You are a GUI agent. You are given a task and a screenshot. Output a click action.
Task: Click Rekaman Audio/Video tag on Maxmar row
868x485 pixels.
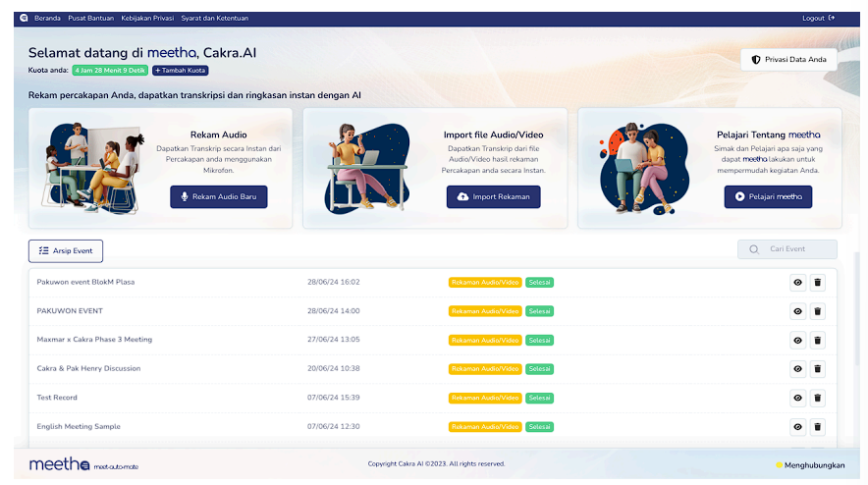tap(485, 340)
